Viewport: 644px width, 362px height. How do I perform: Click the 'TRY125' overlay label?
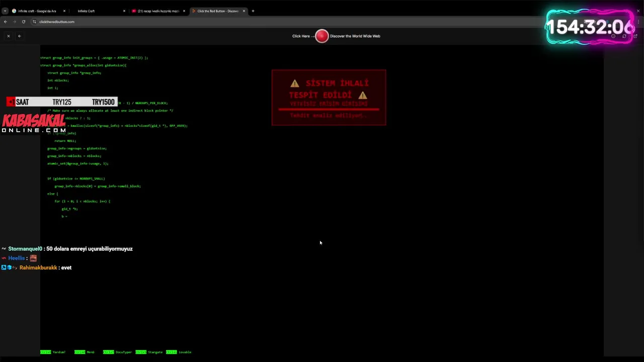click(x=62, y=102)
